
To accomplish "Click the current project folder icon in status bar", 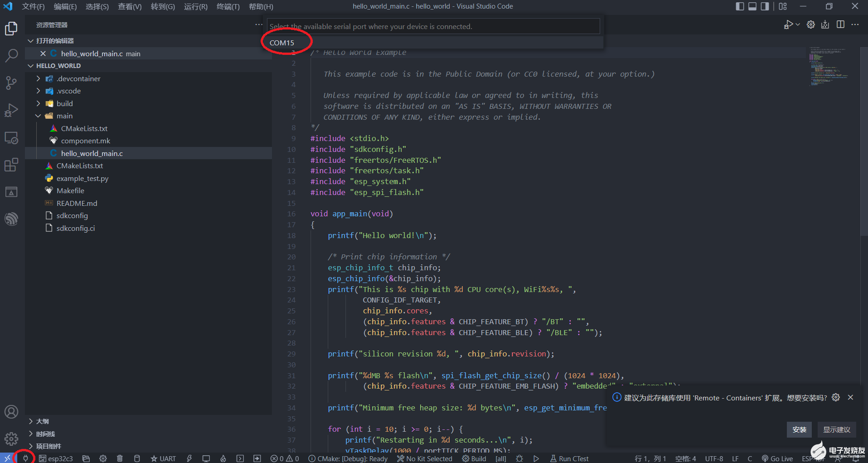I will pos(86,458).
